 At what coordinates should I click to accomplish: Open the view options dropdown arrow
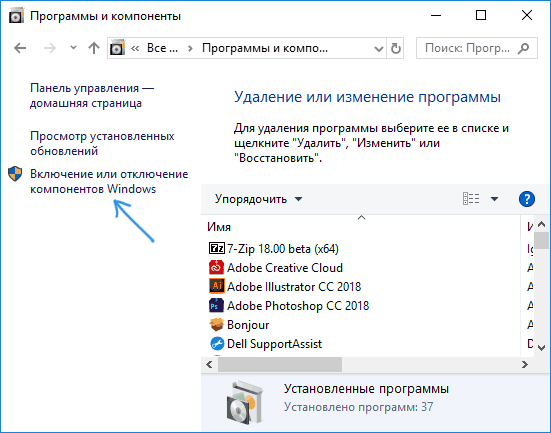[494, 199]
